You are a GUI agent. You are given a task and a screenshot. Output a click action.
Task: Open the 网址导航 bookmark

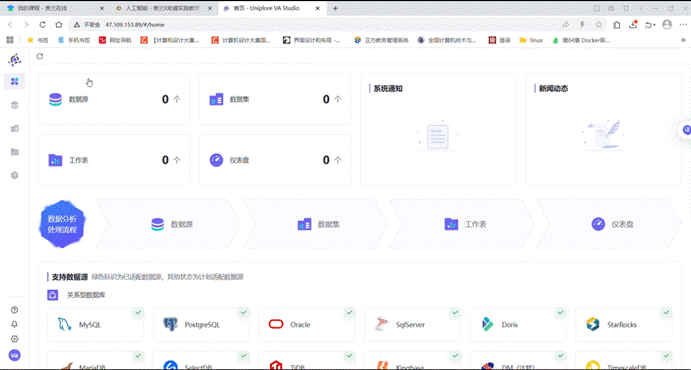[x=115, y=40]
